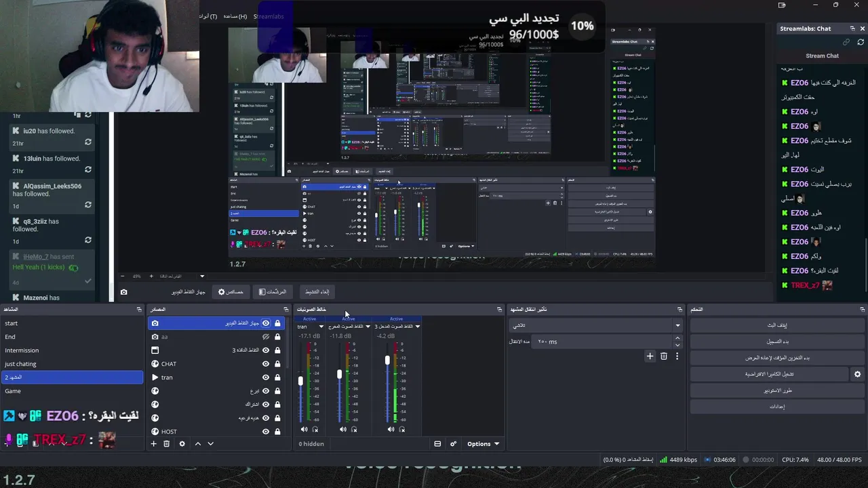Open virtual camera settings gear

coord(857,374)
